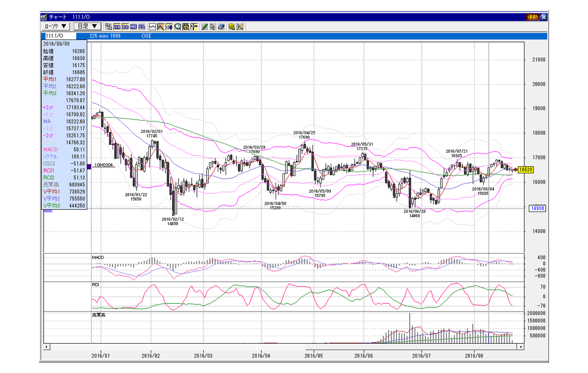Toggle the BB Bollinger Bands icon
Image resolution: width=588 pixels, height=373 pixels.
pyautogui.click(x=125, y=27)
